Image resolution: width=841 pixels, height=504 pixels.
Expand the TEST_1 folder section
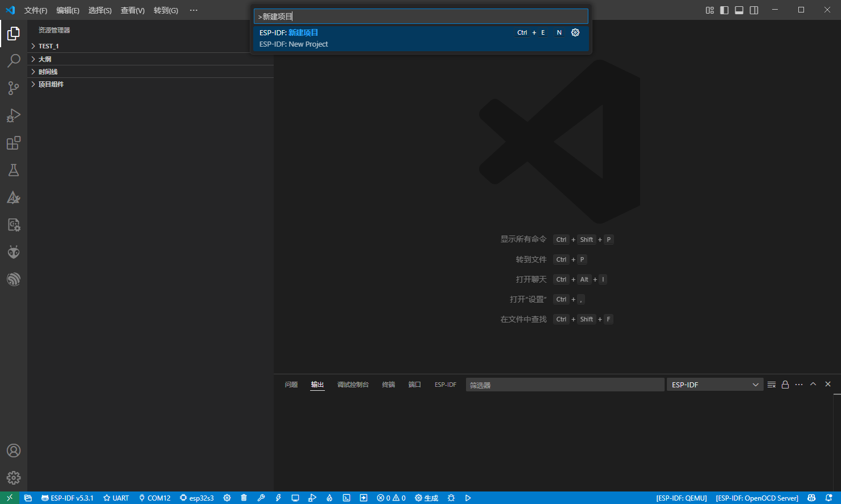151,46
